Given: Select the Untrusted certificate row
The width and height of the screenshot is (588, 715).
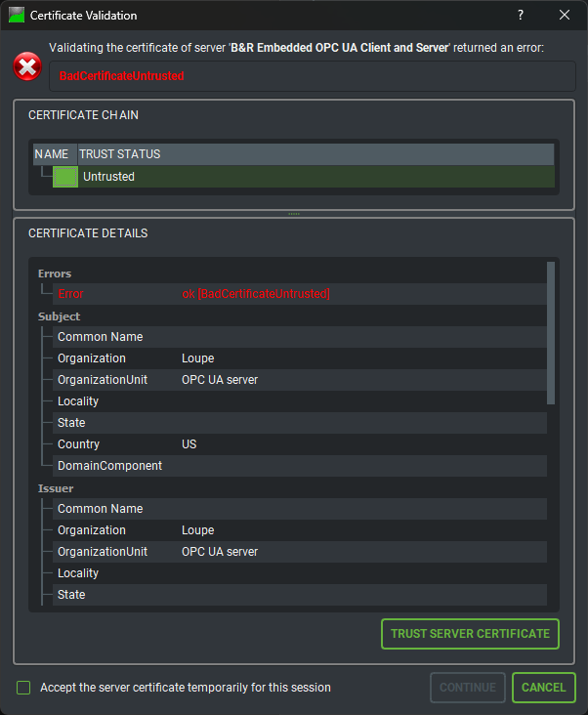Looking at the screenshot, I should click(294, 177).
